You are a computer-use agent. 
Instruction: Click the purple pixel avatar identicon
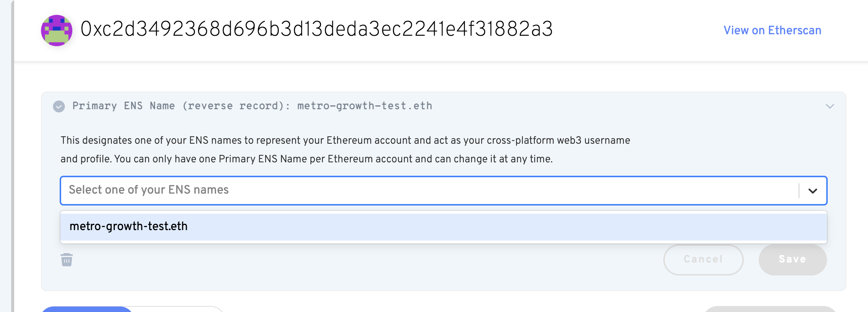tap(57, 31)
